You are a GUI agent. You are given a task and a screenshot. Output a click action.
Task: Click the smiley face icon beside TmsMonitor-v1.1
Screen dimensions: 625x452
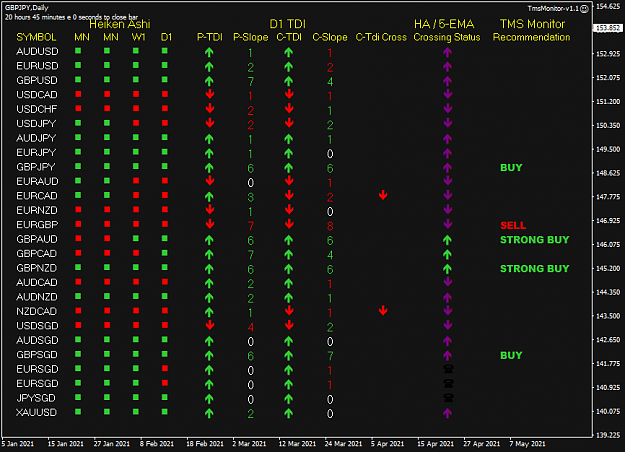coord(584,9)
